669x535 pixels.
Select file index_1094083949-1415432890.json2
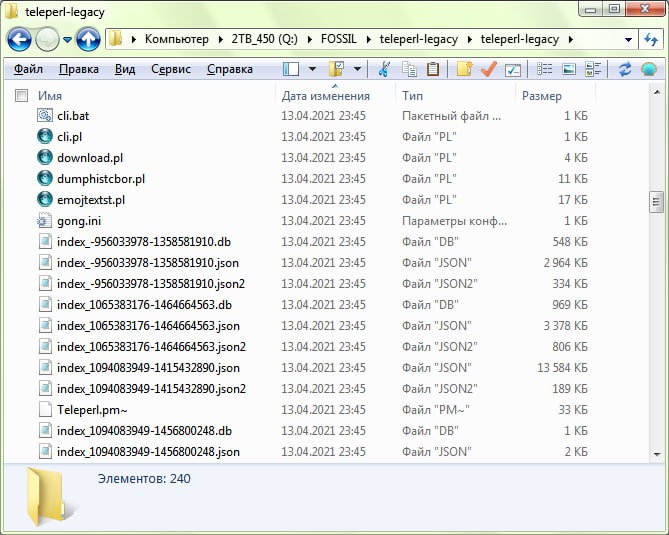151,389
